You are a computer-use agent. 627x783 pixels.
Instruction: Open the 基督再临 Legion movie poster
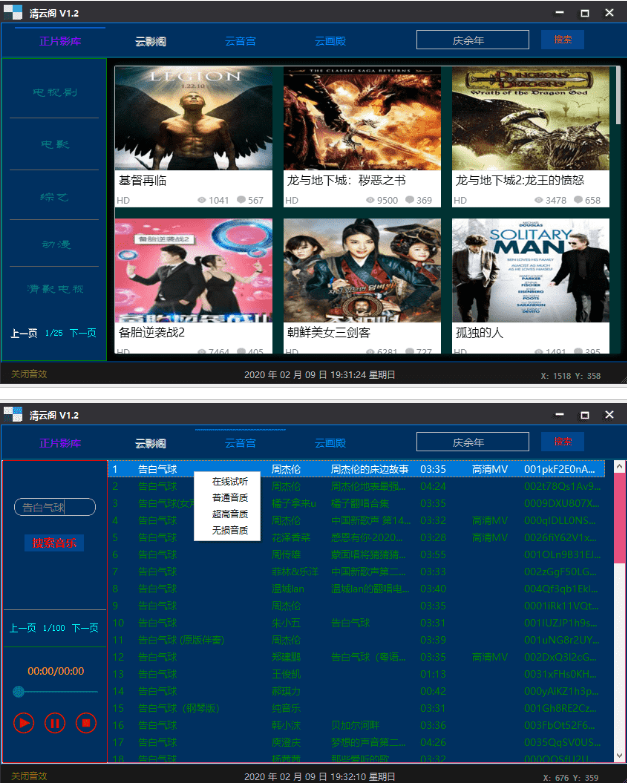[193, 118]
